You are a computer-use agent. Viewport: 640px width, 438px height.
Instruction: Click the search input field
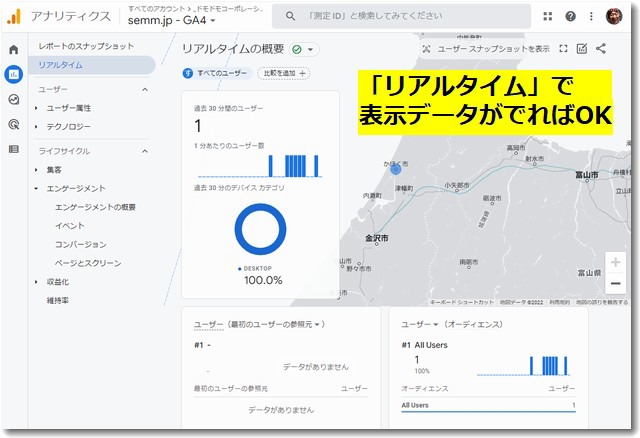tap(402, 16)
